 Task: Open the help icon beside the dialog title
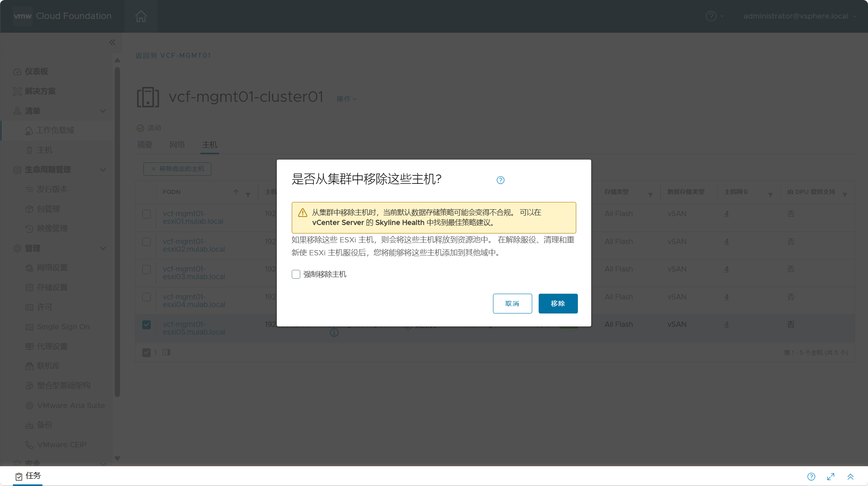[x=500, y=180]
